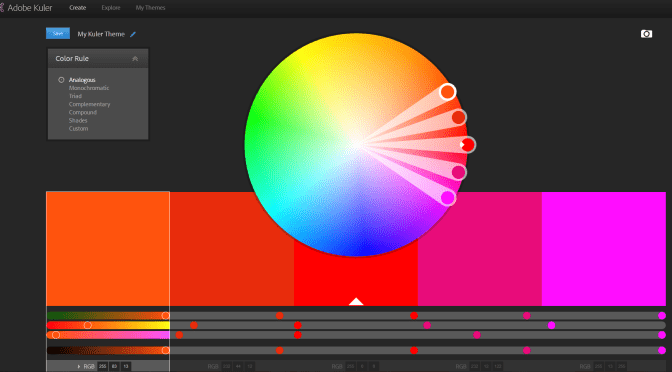672x372 pixels.
Task: Select the Analogous color rule
Action: (x=82, y=80)
